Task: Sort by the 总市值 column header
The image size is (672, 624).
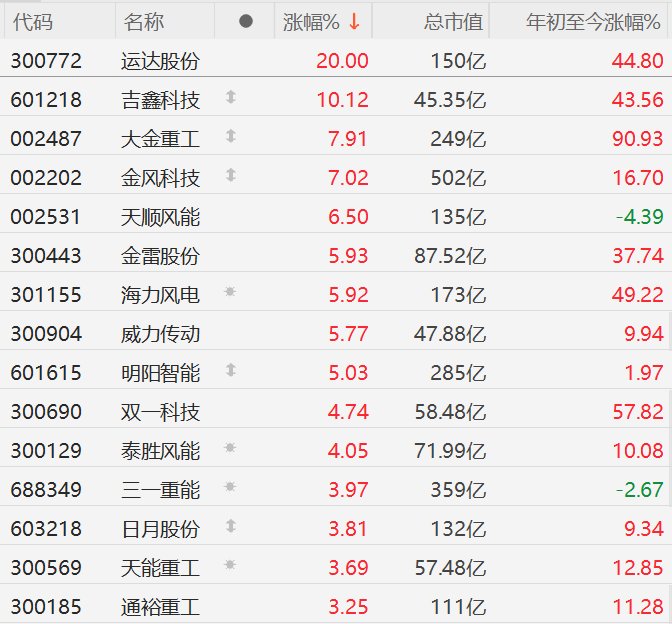Action: click(453, 22)
